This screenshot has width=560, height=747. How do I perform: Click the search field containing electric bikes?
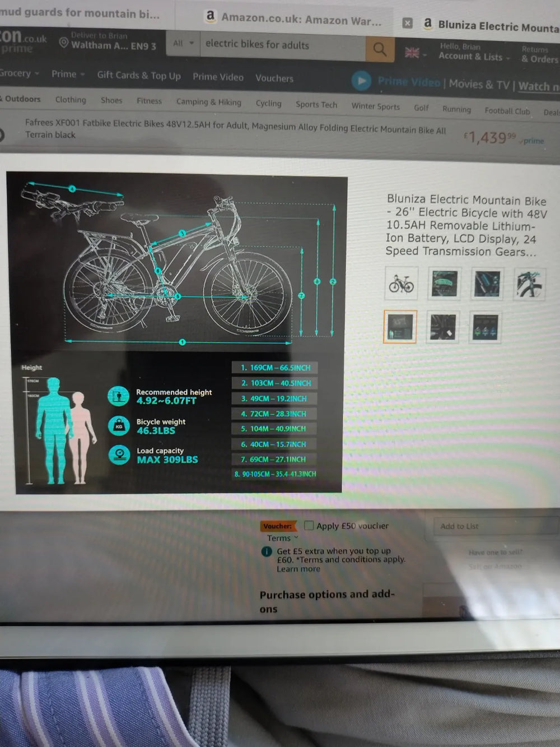pyautogui.click(x=282, y=45)
